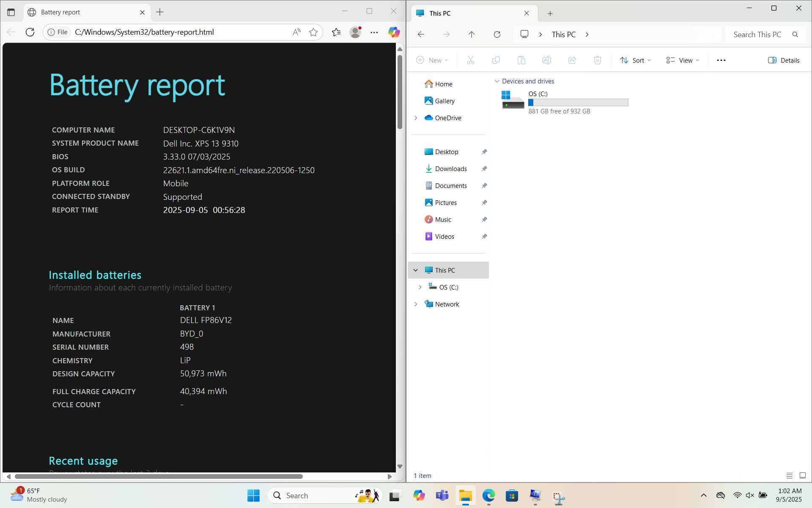Image resolution: width=812 pixels, height=508 pixels.
Task: Open the Windows Start menu
Action: (253, 496)
